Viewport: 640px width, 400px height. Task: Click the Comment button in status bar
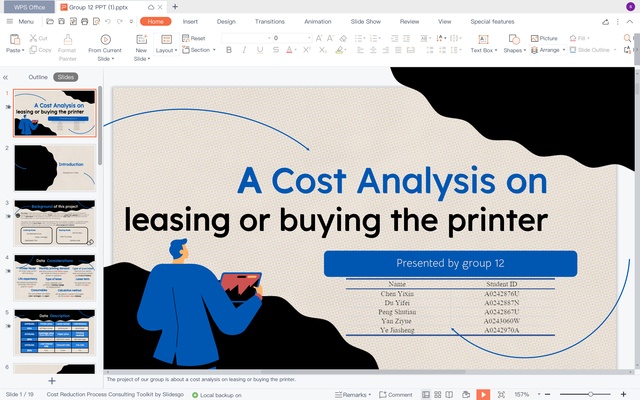tap(396, 395)
